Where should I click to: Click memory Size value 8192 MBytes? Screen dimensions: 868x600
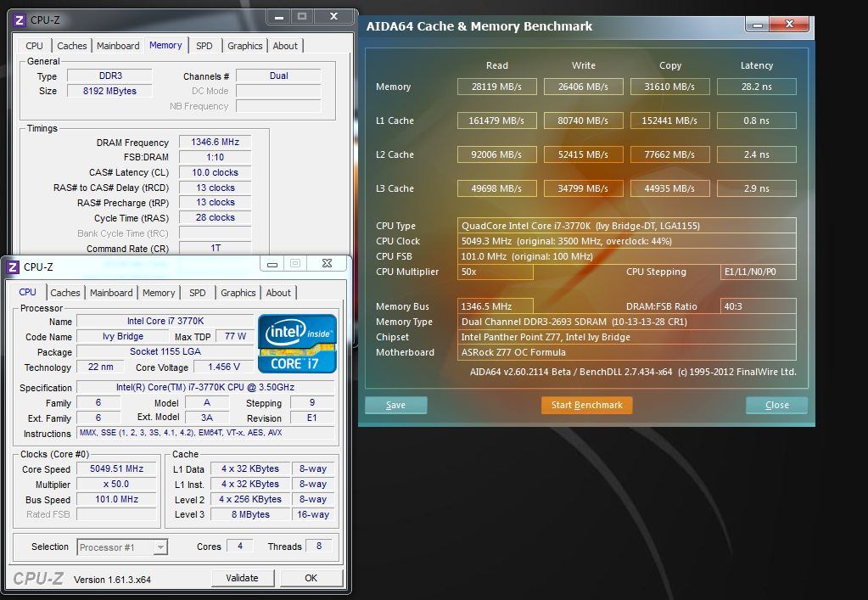click(109, 92)
